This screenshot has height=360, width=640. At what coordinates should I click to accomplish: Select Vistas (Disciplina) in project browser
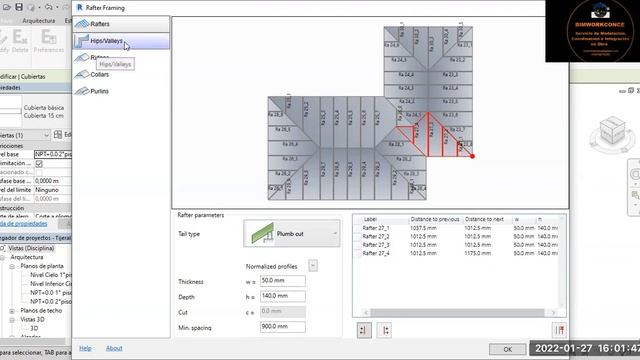click(31, 248)
